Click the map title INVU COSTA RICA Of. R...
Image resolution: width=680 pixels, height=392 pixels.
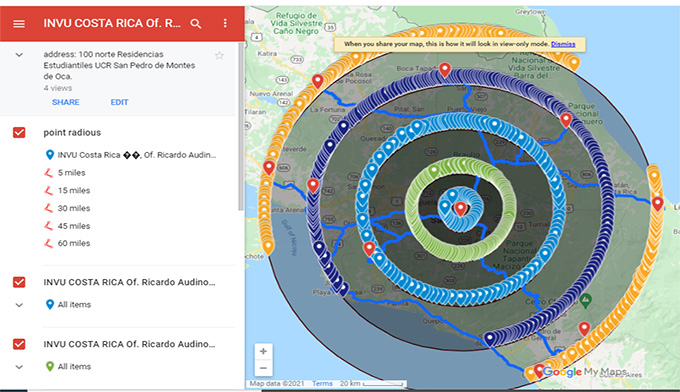coord(112,23)
